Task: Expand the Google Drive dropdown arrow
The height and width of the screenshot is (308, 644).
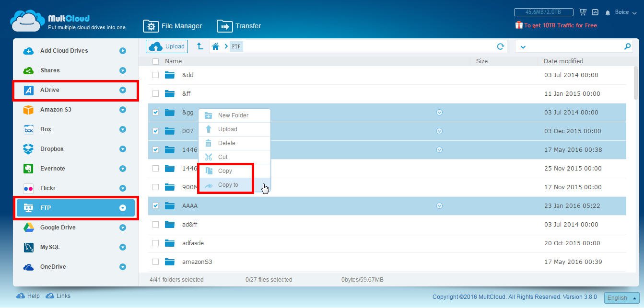Action: tap(123, 228)
